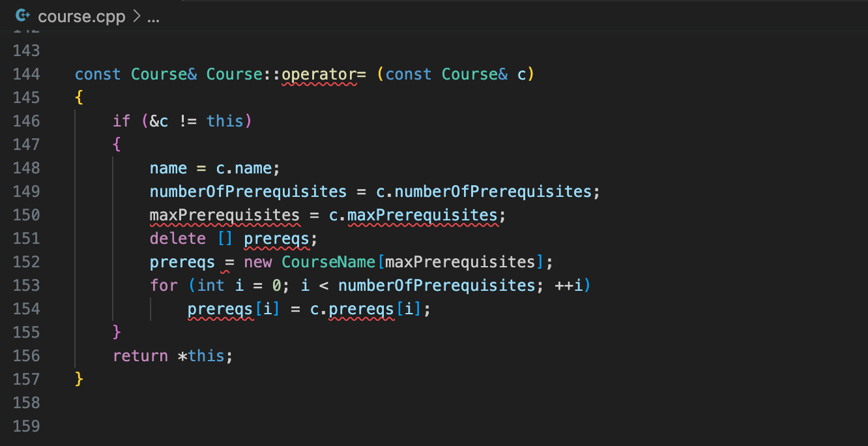
Task: Click line number 144 in the gutter
Action: pos(26,74)
